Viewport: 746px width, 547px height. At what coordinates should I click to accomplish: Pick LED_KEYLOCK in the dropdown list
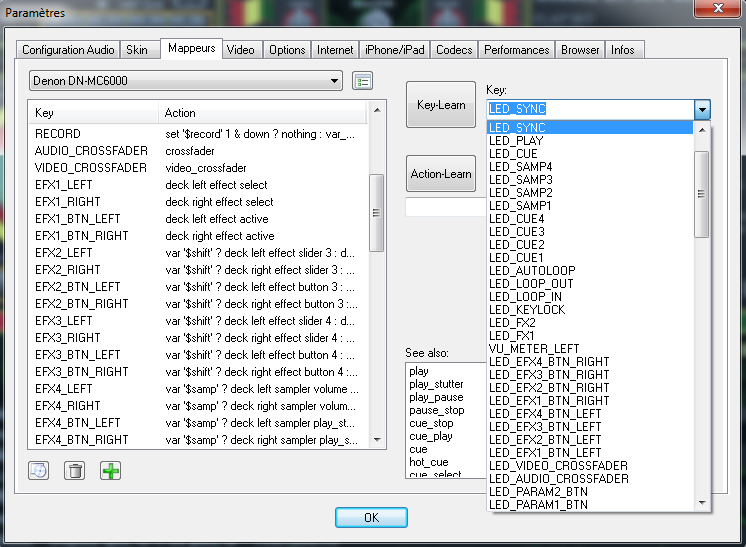(527, 310)
